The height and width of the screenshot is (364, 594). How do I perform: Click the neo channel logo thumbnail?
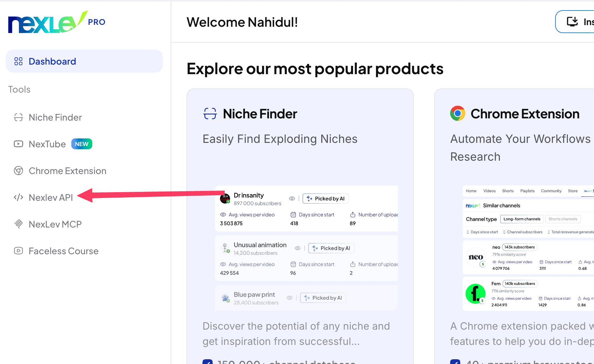click(x=476, y=257)
